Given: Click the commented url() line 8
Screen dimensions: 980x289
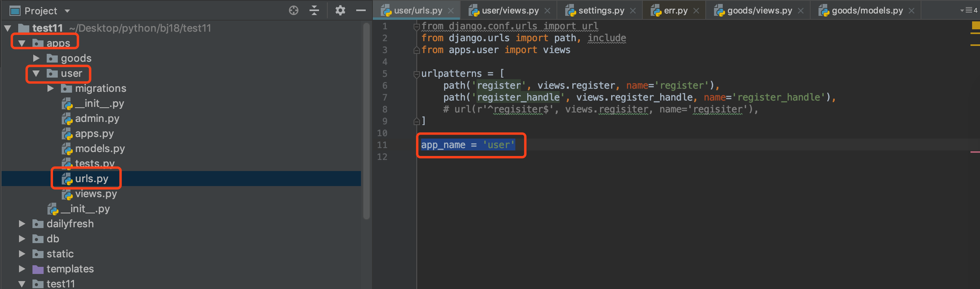Looking at the screenshot, I should [x=600, y=109].
